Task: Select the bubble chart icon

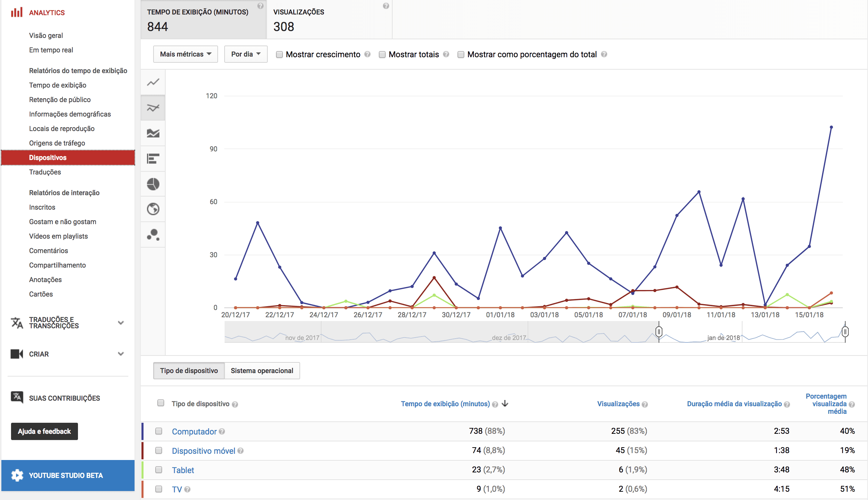Action: [x=153, y=234]
